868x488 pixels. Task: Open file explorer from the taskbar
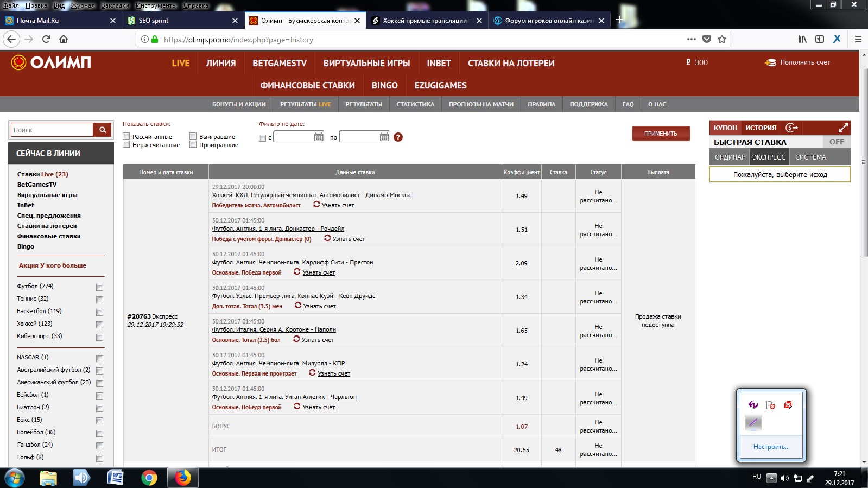pos(48,478)
